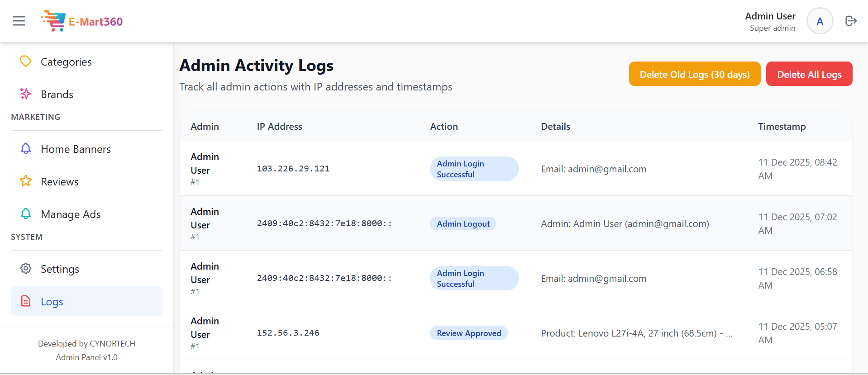Screen dimensions: 868x375
Task: Open Manage Ads in sidebar
Action: pos(71,214)
